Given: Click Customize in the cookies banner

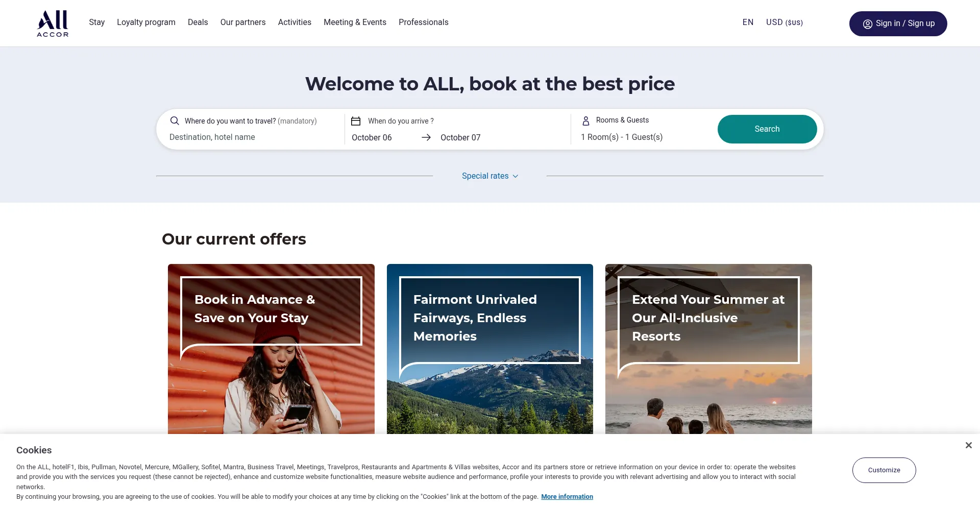Looking at the screenshot, I should (884, 470).
